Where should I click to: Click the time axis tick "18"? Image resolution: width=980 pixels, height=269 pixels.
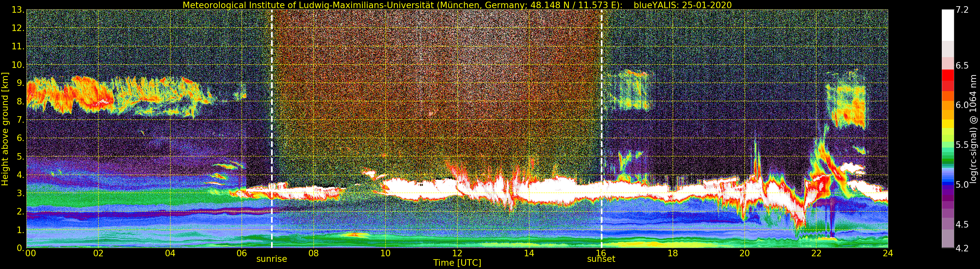(673, 253)
